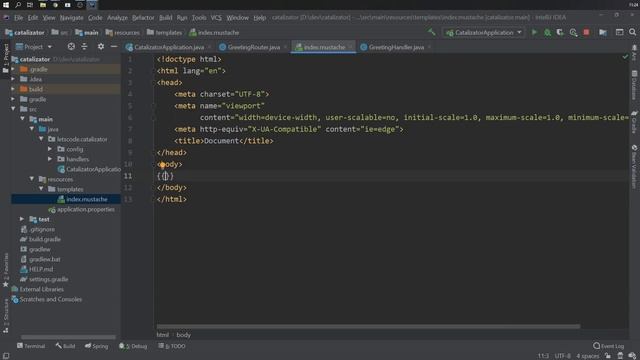Select HELP.md file

click(41, 269)
